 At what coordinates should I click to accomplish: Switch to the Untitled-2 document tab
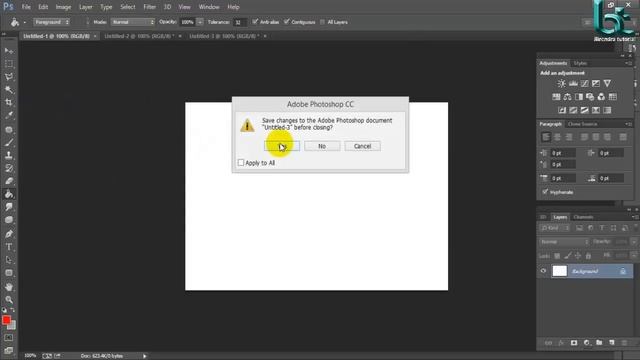pyautogui.click(x=139, y=36)
